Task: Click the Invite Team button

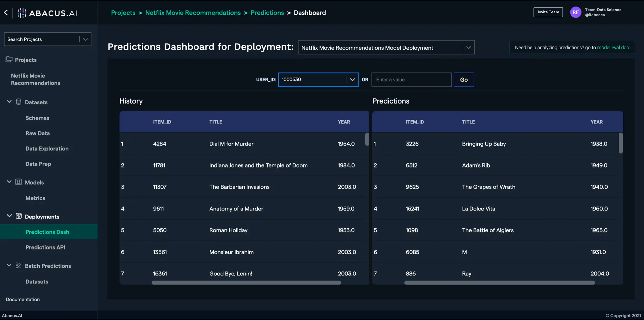Action: [548, 12]
